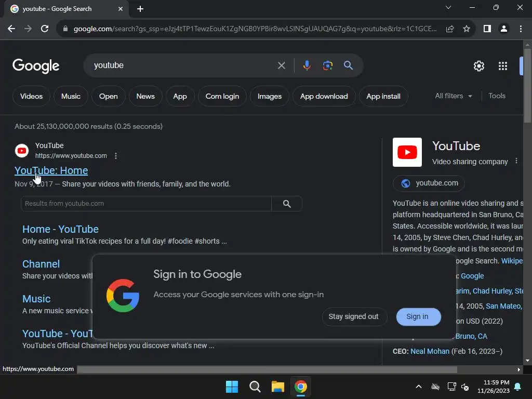
Task: Open Windows taskbar search
Action: click(x=255, y=387)
